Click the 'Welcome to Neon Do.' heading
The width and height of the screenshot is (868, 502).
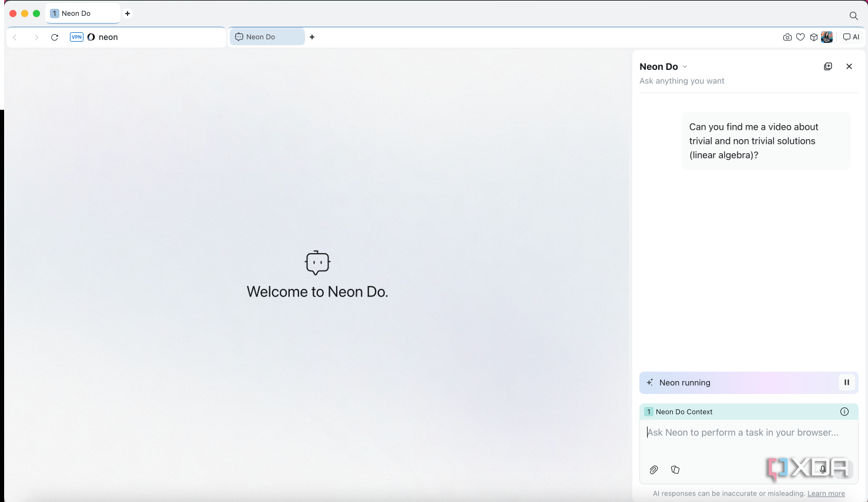(317, 292)
